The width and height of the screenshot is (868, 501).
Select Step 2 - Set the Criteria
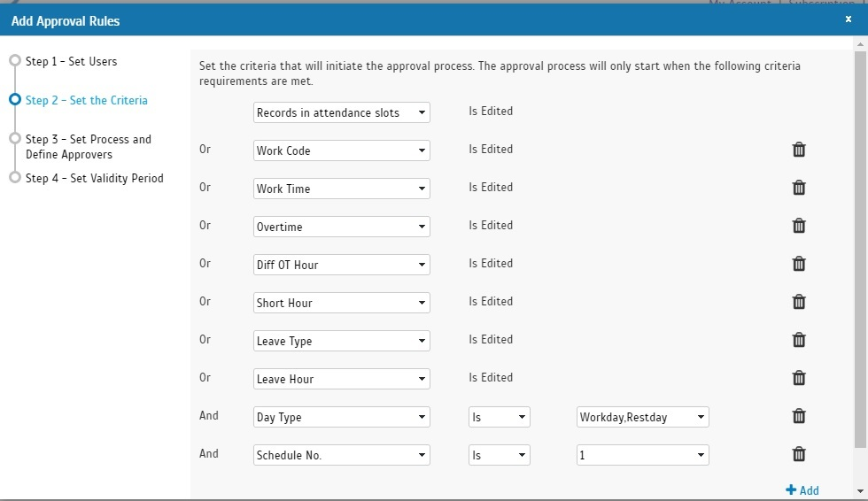click(x=86, y=100)
